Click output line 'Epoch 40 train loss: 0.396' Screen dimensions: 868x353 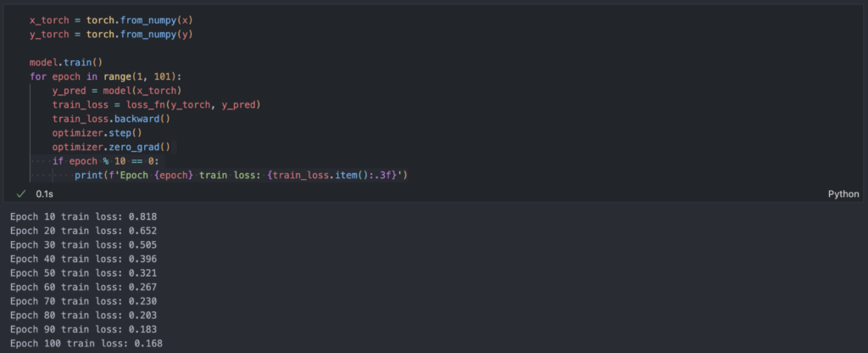point(84,259)
